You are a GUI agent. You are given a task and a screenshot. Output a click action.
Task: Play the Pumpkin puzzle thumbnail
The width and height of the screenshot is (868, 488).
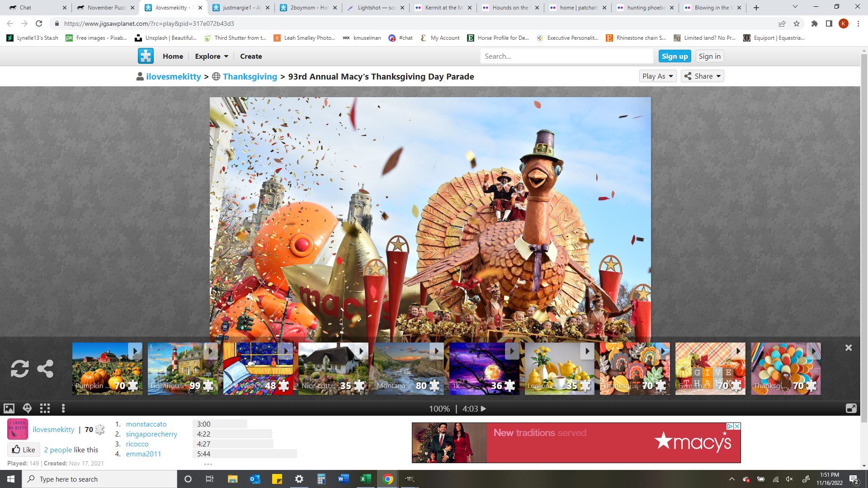tap(107, 369)
